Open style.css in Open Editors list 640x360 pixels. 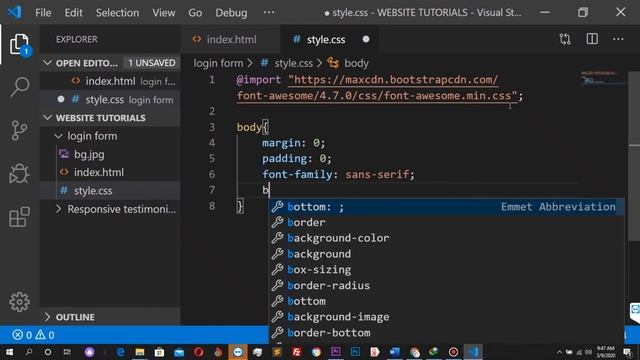tap(110, 100)
